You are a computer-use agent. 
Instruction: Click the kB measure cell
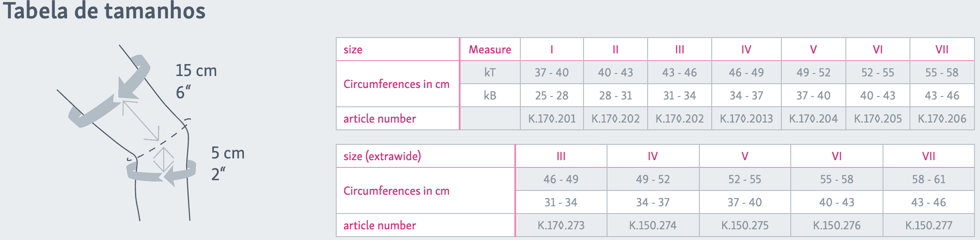490,96
